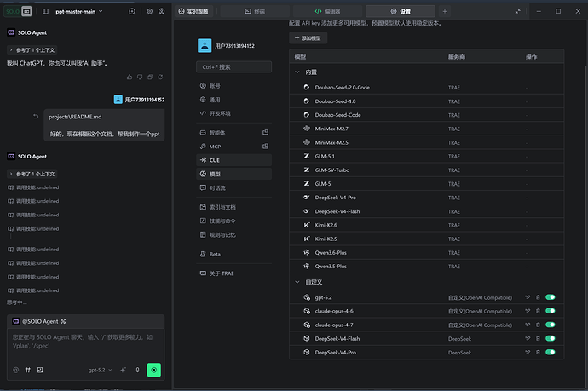Start voice input with the microphone icon
This screenshot has width=588, height=391.
coord(137,370)
